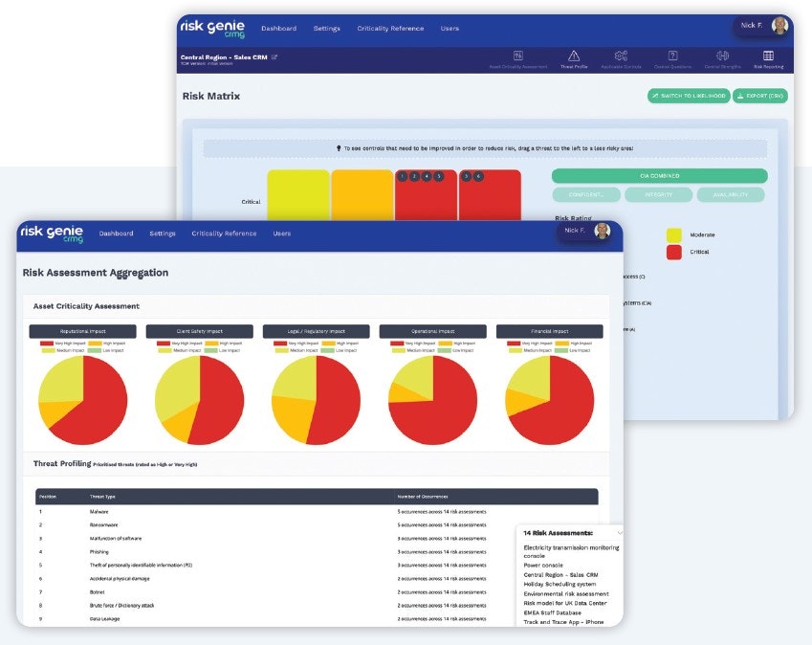Toggle Low Impact legend in Operational Impact chart
This screenshot has height=645, width=812.
(455, 351)
